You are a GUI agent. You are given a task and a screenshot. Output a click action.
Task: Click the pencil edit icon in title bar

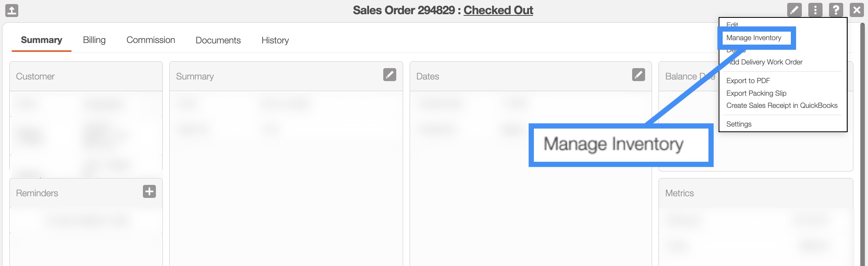(794, 10)
